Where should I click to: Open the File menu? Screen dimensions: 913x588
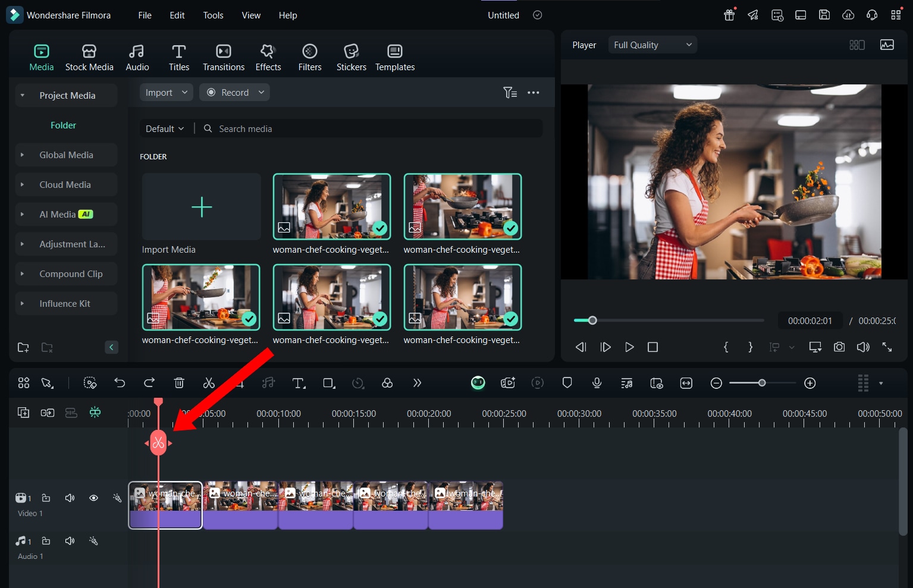pos(145,15)
